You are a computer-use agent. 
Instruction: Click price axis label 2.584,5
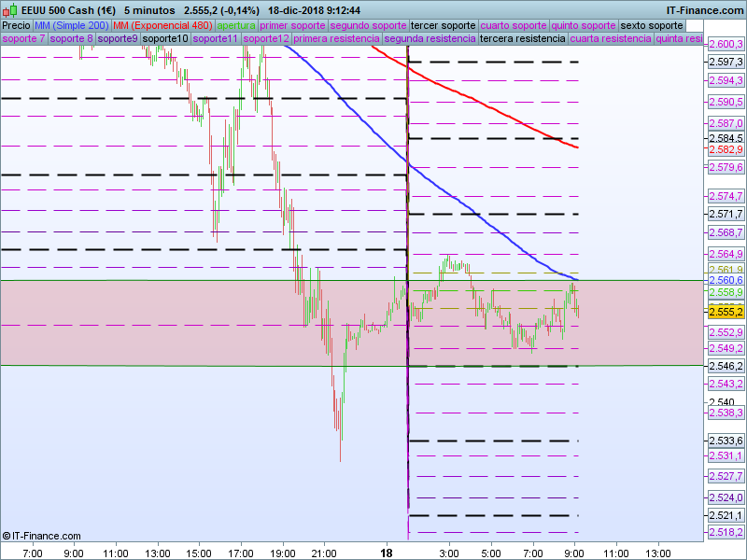pyautogui.click(x=726, y=138)
